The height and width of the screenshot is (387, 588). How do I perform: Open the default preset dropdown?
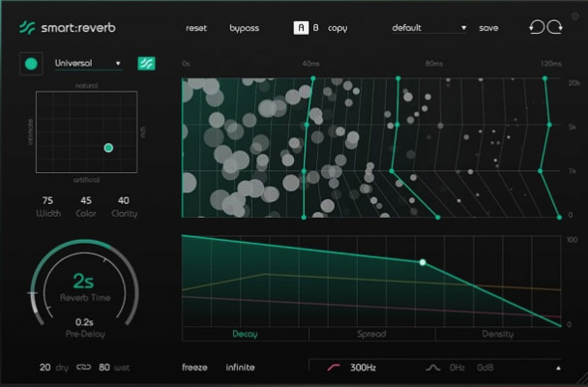(x=429, y=28)
